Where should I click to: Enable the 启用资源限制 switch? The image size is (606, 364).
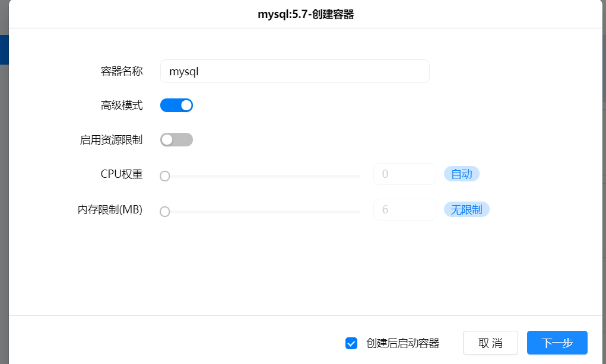coord(177,140)
